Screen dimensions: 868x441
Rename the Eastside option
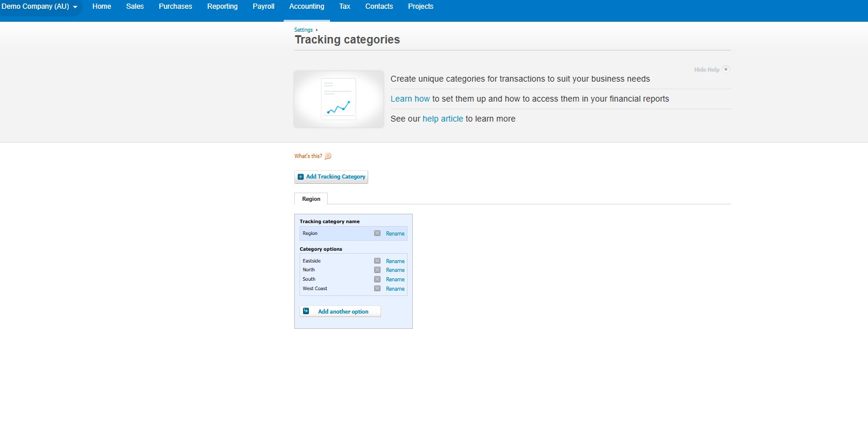click(395, 261)
